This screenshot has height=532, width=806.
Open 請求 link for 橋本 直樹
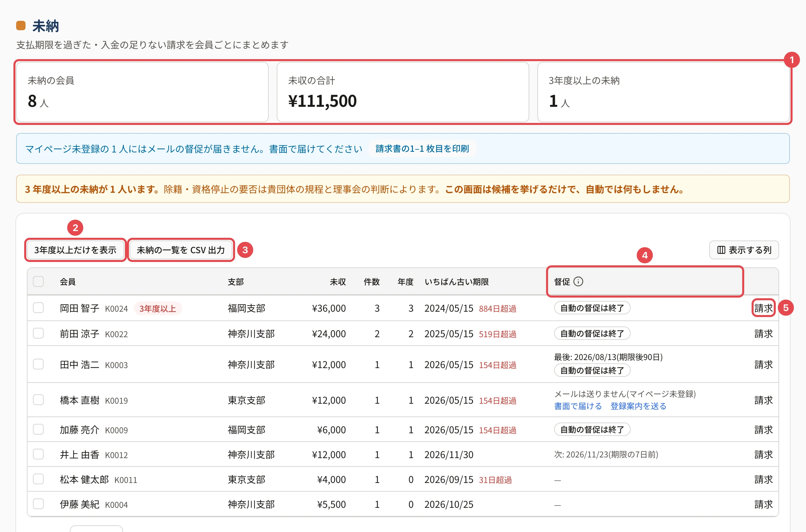(763, 400)
